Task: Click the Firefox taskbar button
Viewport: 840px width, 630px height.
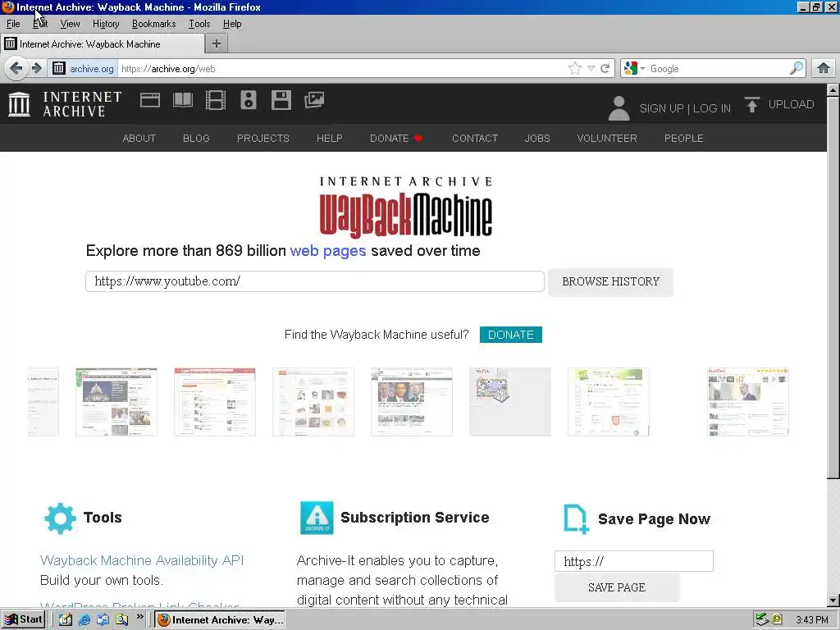Action: (220, 620)
